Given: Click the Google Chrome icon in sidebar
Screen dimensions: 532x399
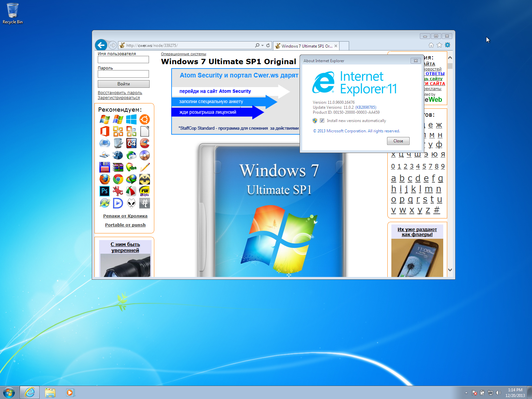Looking at the screenshot, I should 118,179.
